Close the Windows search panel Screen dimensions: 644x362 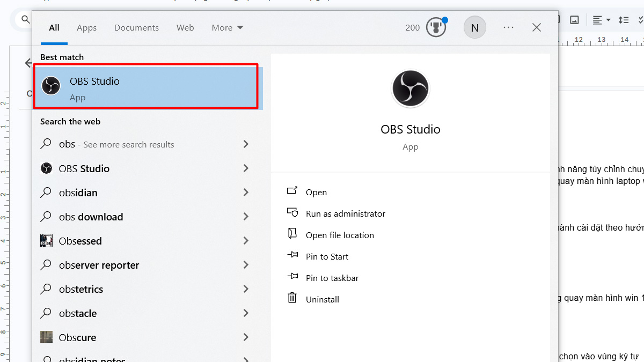(x=537, y=27)
